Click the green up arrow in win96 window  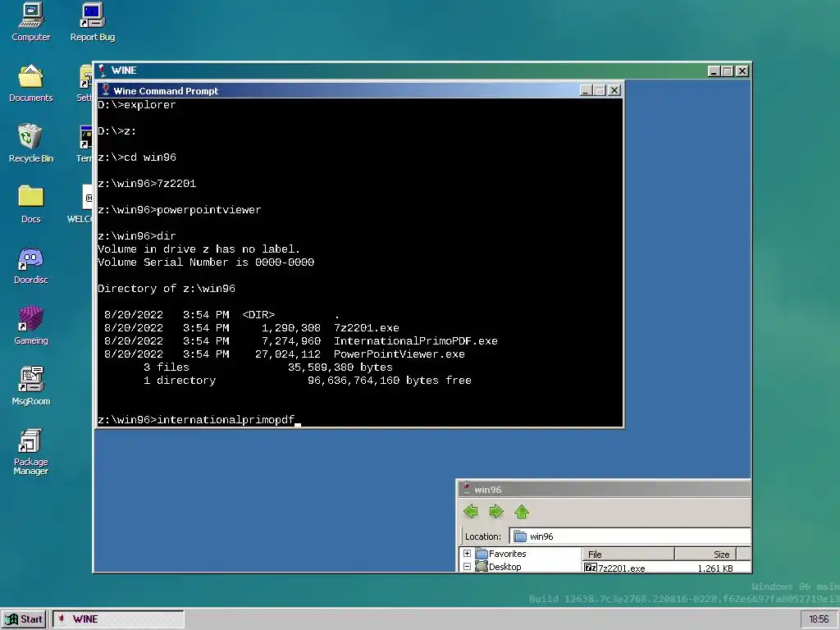(x=522, y=512)
